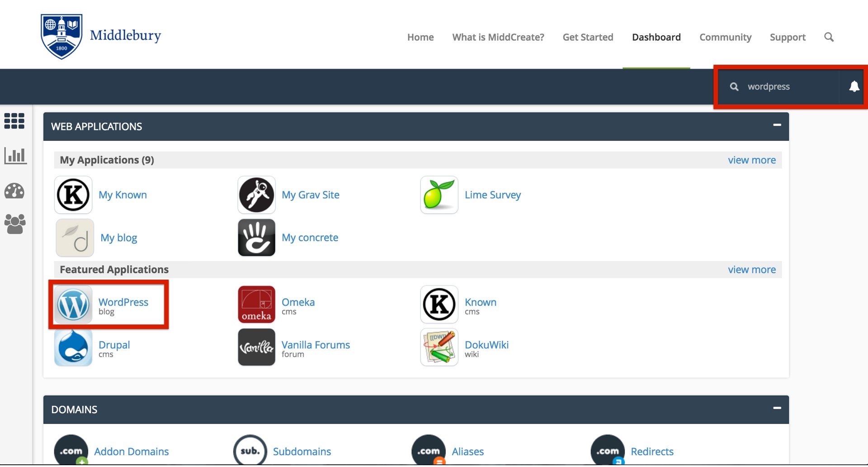
Task: Open the statistics bar chart sidebar icon
Action: (x=15, y=156)
